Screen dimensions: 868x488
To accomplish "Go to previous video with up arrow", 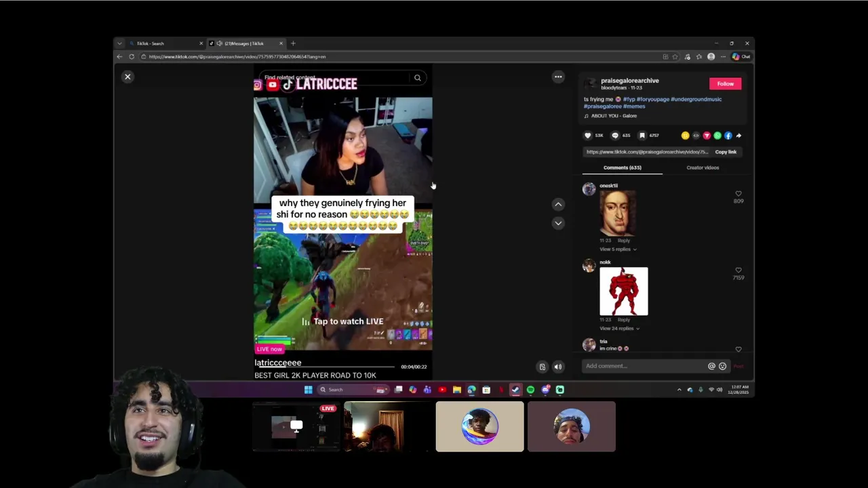I will (558, 204).
